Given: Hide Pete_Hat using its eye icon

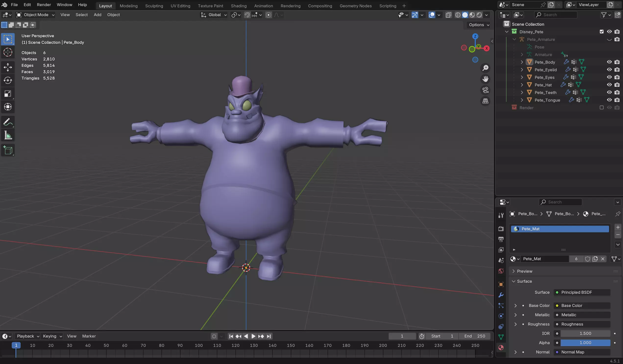Looking at the screenshot, I should click(609, 85).
